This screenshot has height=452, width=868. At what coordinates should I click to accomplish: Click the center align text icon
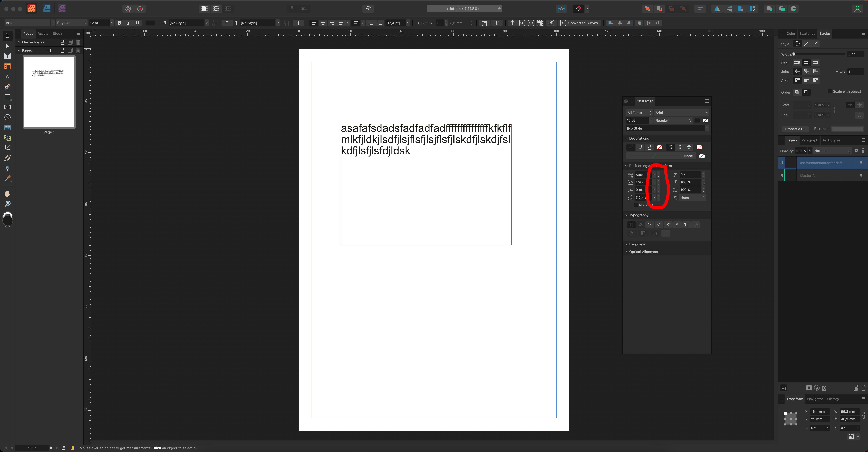coord(323,23)
